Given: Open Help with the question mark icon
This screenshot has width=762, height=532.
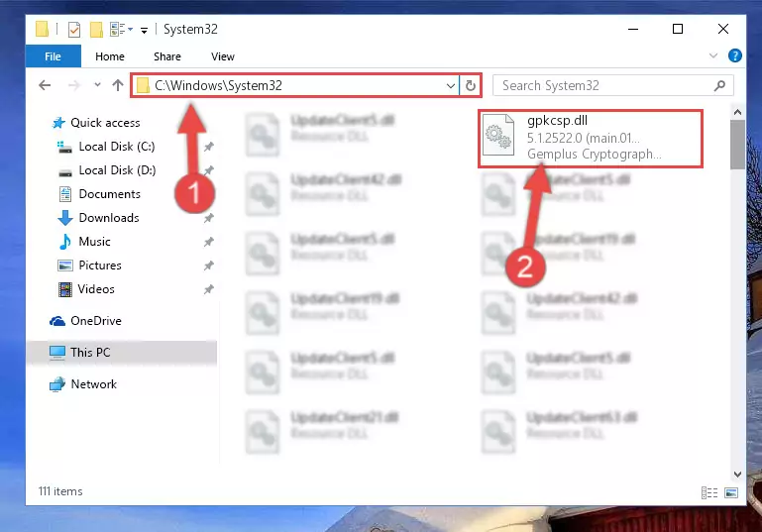Looking at the screenshot, I should [x=735, y=55].
